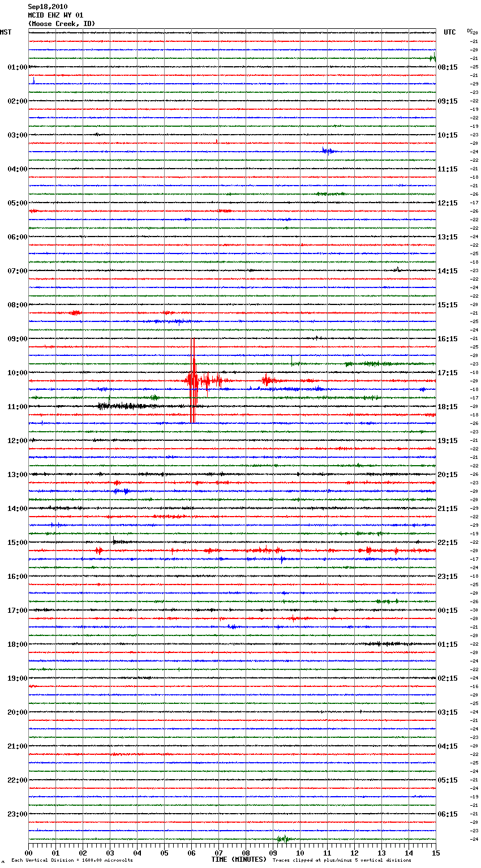Click the large red clipped earthquake spike
Viewport: 481px width, 868px height.
[193, 381]
